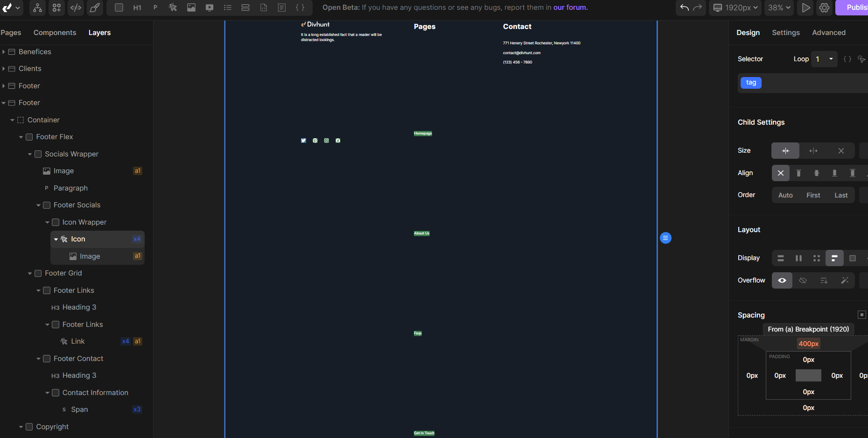Open the settings gear icon
Image resolution: width=868 pixels, height=438 pixels.
pyautogui.click(x=825, y=7)
